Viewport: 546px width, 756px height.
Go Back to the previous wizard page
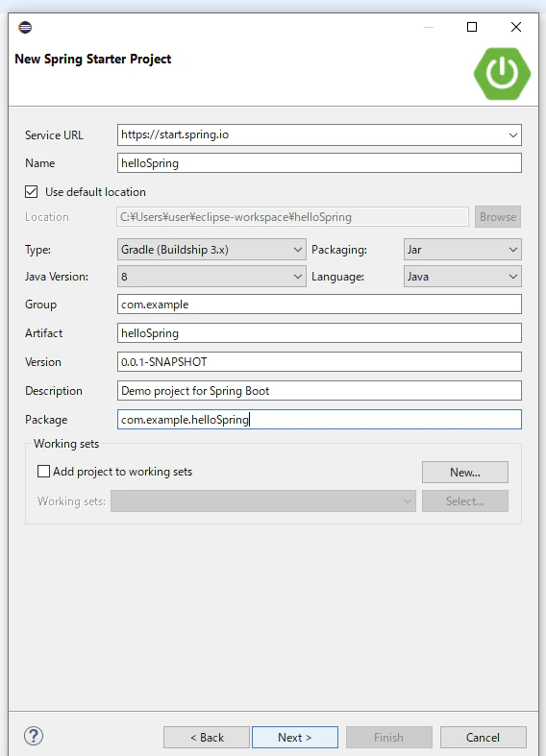207,737
